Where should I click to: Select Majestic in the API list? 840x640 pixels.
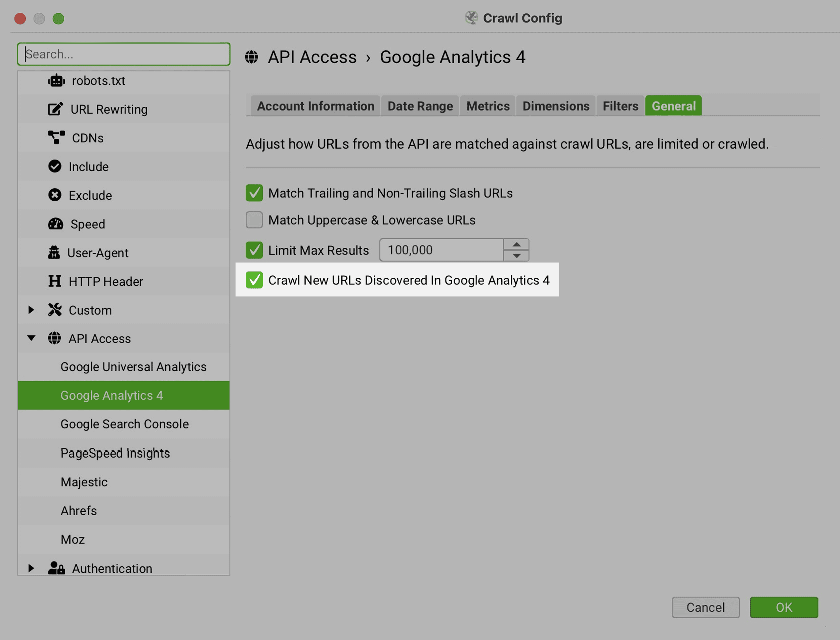124,482
